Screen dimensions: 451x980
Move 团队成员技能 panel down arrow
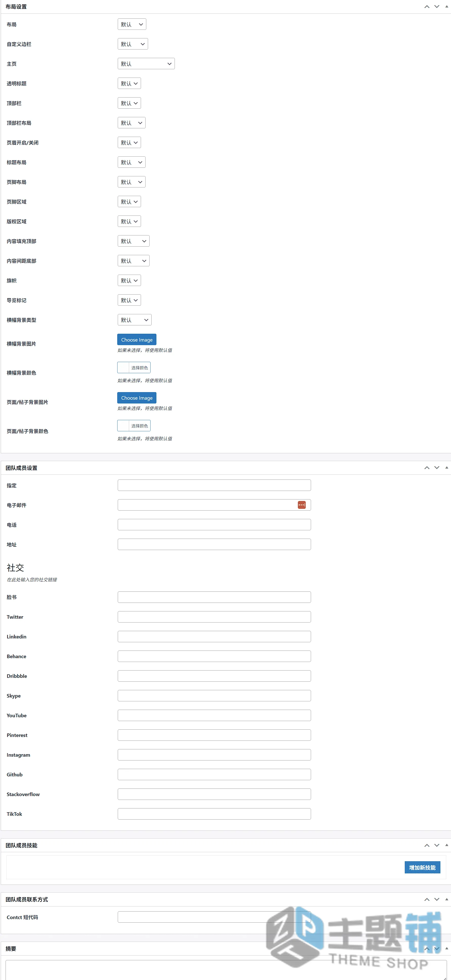[437, 845]
